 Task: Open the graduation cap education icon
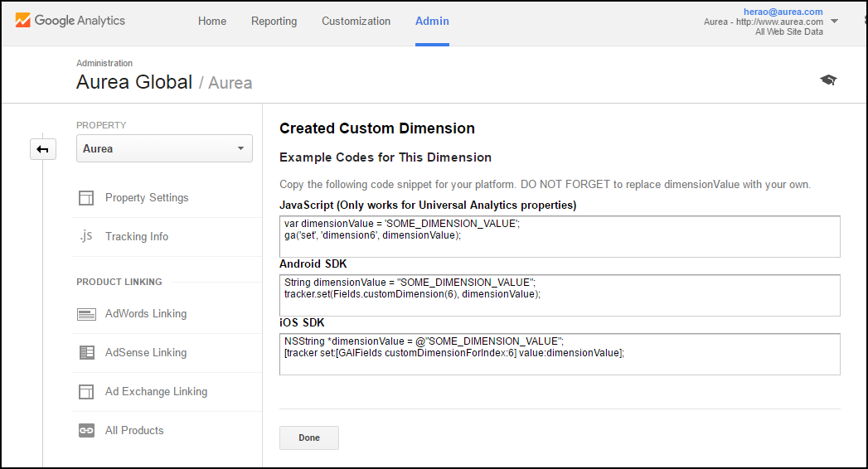(x=828, y=80)
